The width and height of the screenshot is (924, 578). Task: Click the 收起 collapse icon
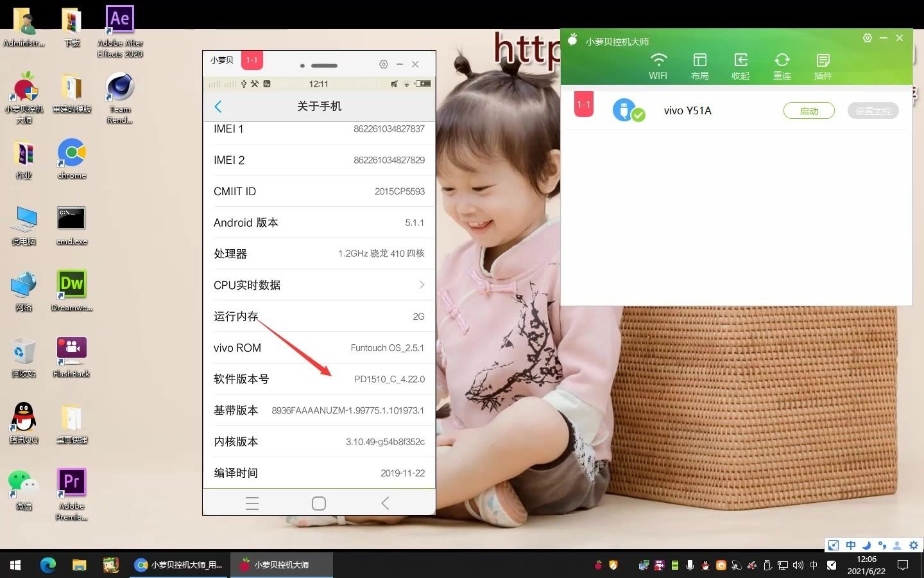pos(740,66)
